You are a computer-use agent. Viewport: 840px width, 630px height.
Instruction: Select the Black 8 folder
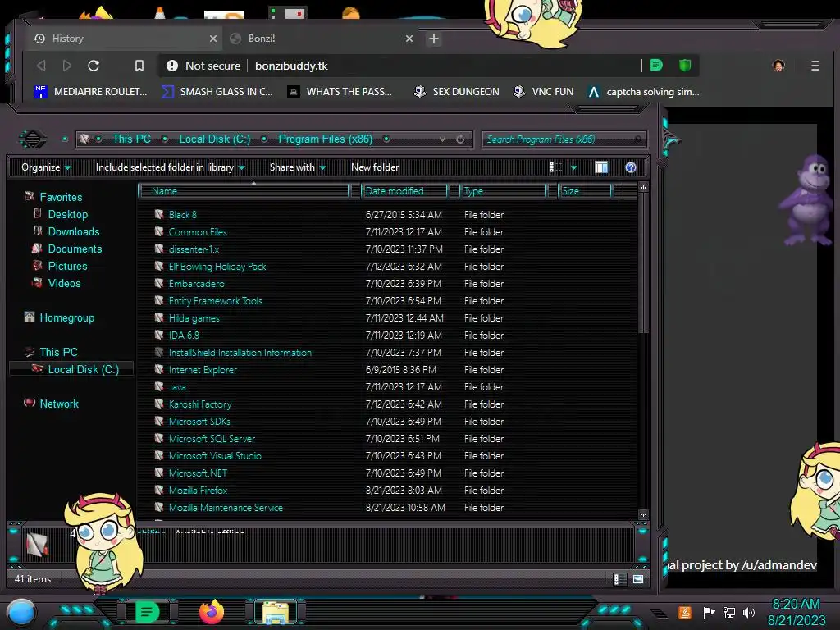point(183,214)
